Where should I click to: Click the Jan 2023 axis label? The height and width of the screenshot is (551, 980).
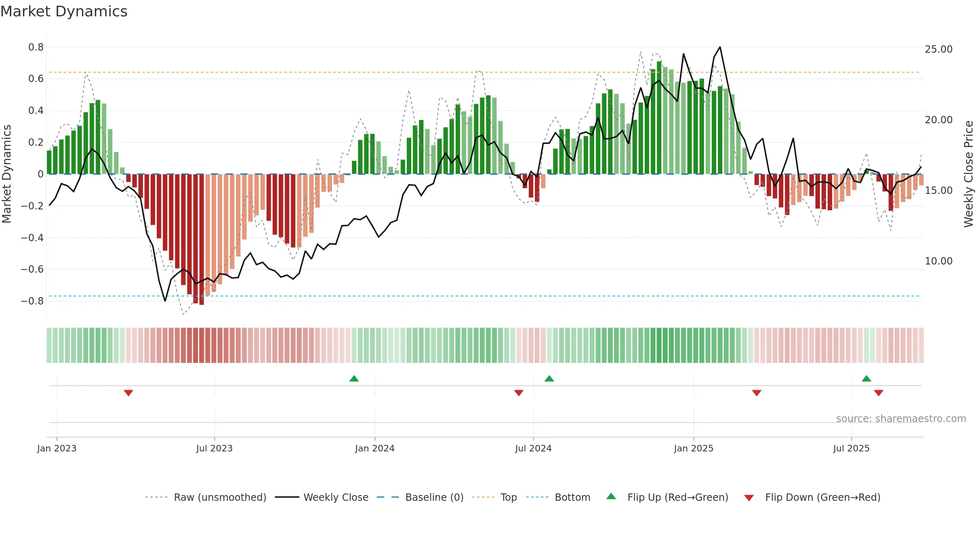[x=57, y=448]
